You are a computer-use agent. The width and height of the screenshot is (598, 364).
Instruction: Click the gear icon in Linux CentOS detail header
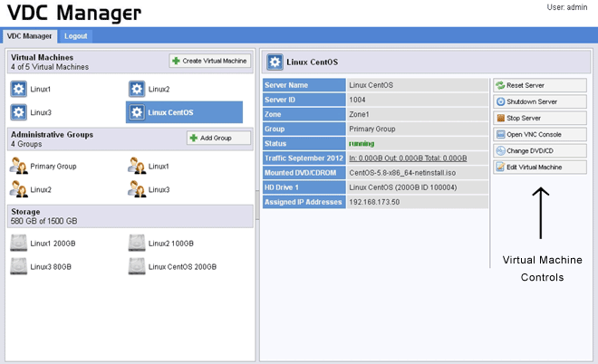(275, 62)
